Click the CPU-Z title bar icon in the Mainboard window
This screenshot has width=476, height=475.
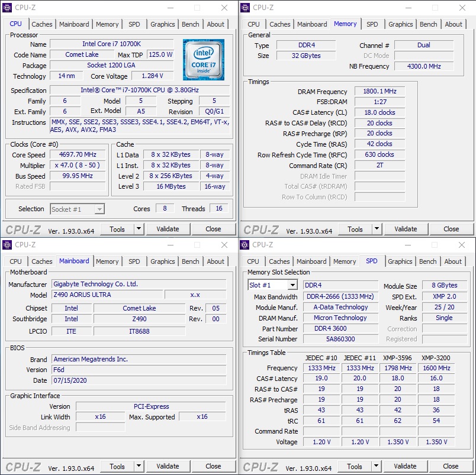click(7, 245)
